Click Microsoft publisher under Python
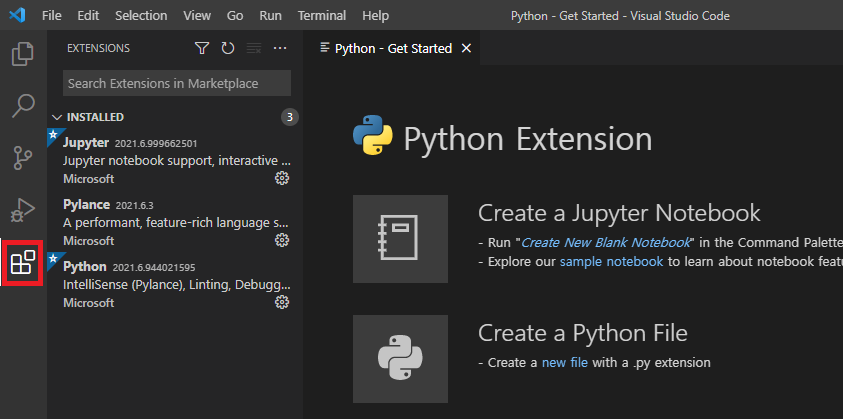 89,303
